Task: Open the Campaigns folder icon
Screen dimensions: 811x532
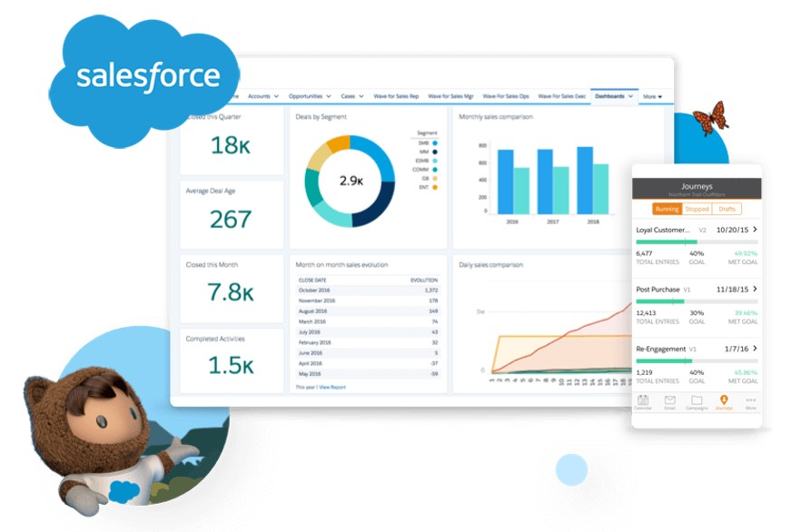Action: [x=697, y=400]
